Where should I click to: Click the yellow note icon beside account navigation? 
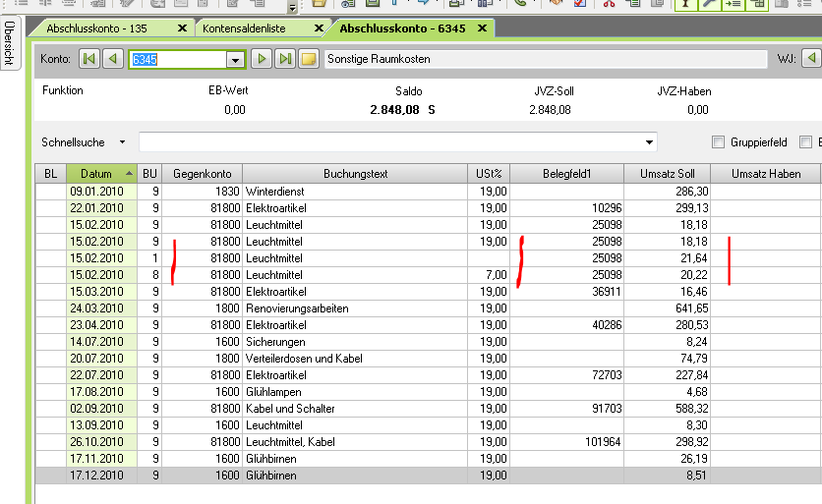click(x=309, y=59)
